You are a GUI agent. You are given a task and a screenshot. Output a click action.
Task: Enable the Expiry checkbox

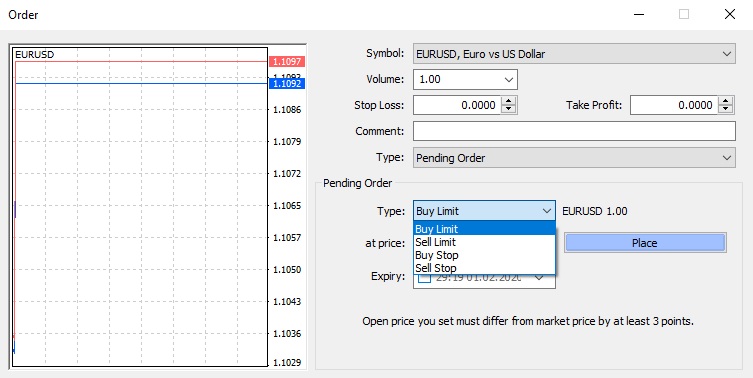click(425, 278)
